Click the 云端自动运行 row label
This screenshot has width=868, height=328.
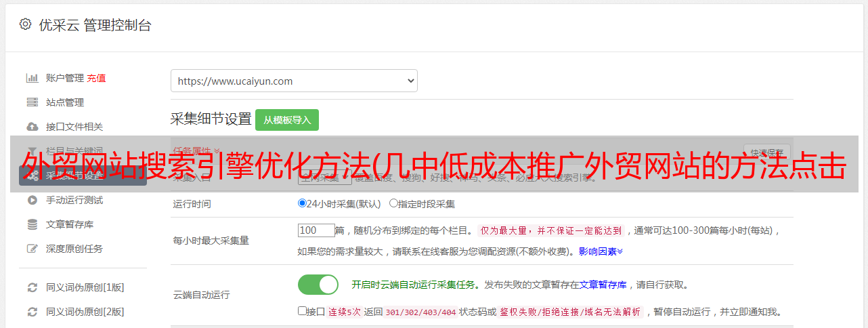[x=202, y=295]
